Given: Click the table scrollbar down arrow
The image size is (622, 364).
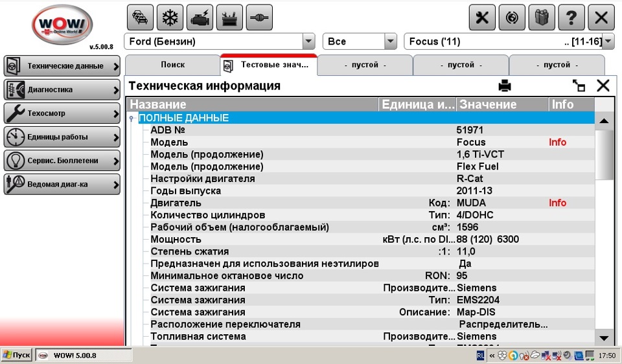Looking at the screenshot, I should tap(604, 338).
